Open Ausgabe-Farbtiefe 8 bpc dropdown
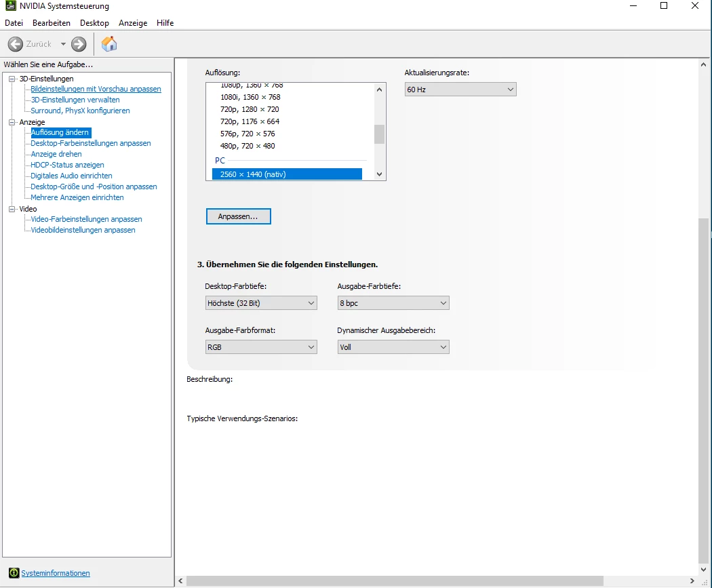Screen dimensions: 712x588 coord(393,303)
